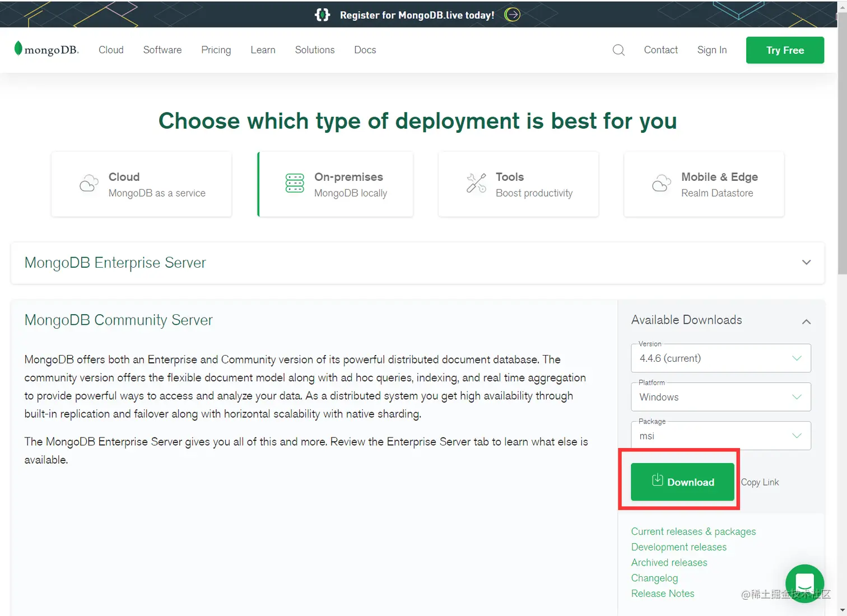Click the On-premises server stack icon
Image resolution: width=847 pixels, height=616 pixels.
pos(295,183)
